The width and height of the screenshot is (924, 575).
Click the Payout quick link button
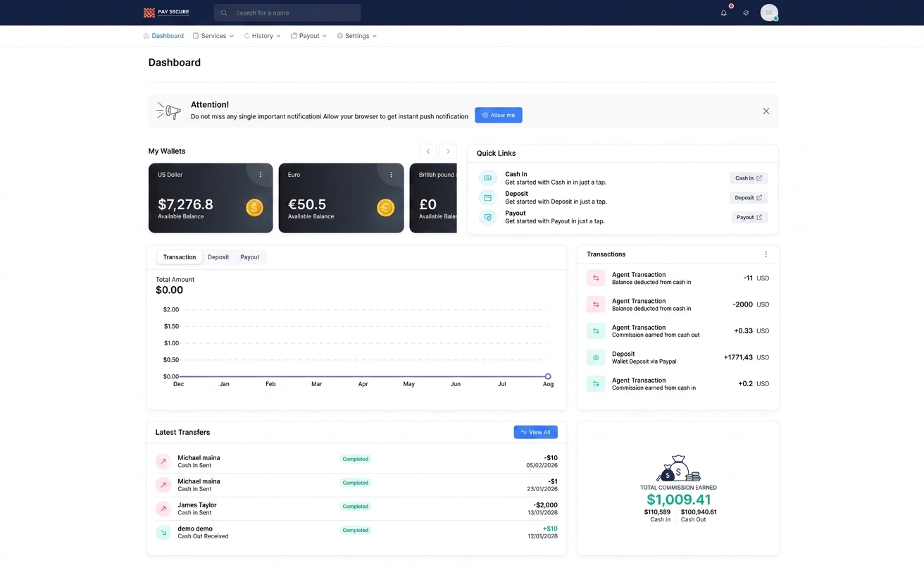(749, 218)
